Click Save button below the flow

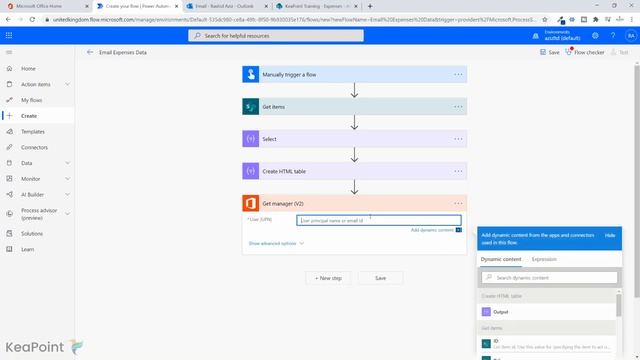tap(380, 278)
